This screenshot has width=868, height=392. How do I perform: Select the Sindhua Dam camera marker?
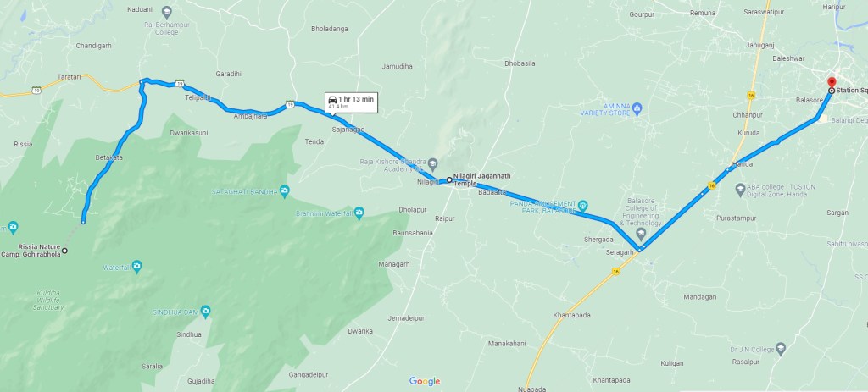pyautogui.click(x=205, y=312)
